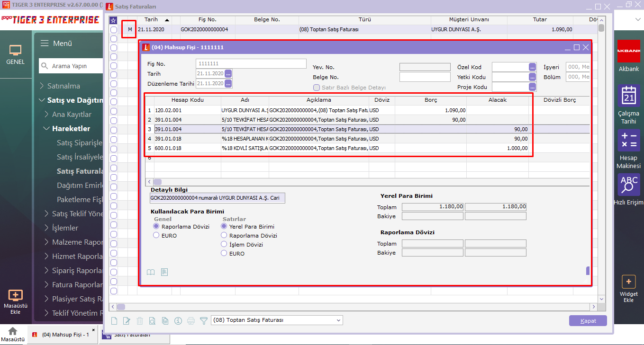Click the copy record icon
The height and width of the screenshot is (345, 644).
coord(165,320)
